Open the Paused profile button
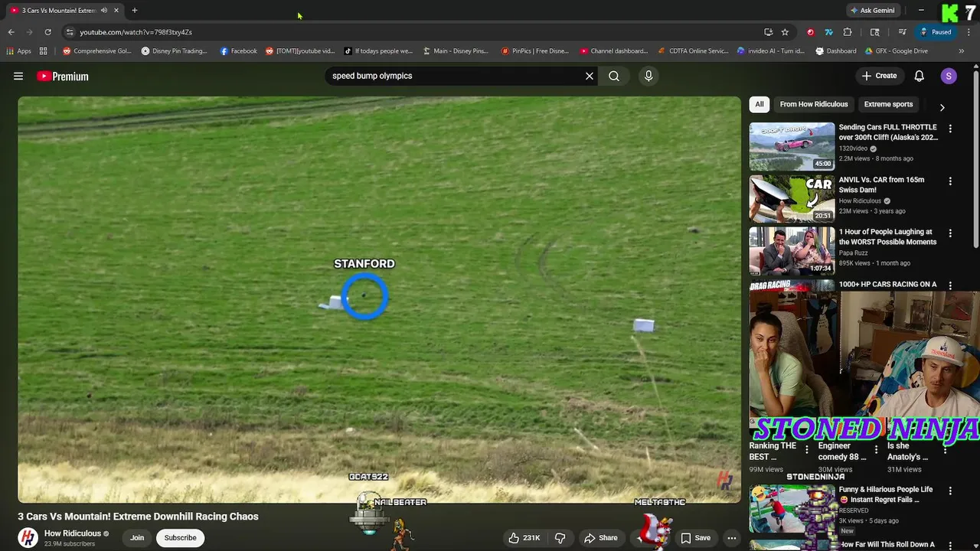The height and width of the screenshot is (551, 980). [x=936, y=32]
